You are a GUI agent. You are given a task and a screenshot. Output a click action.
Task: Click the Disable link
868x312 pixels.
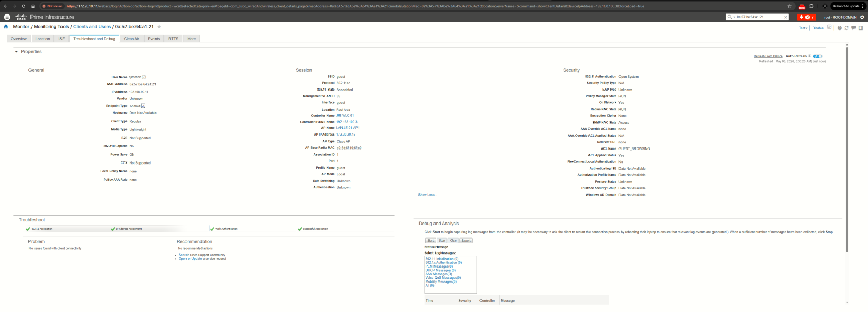(x=818, y=28)
